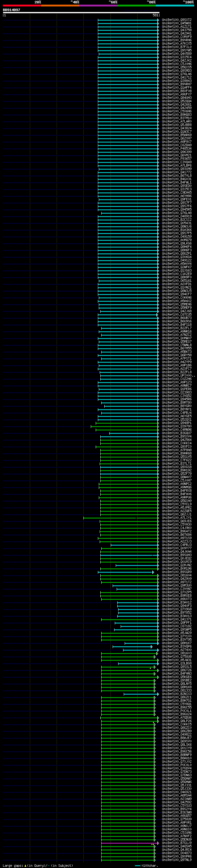Select the hit UniRef100_Q39843
Image resolution: width=197 pixels, height=868 pixels.
[176, 81]
